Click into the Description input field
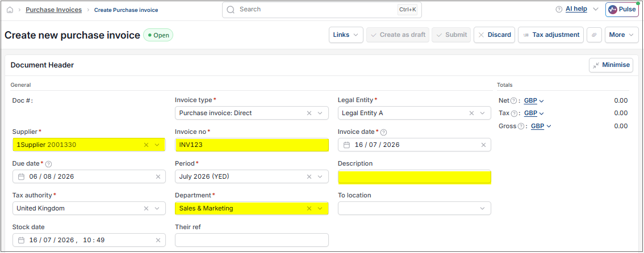Viewport: 644px width, 253px height. pos(415,177)
